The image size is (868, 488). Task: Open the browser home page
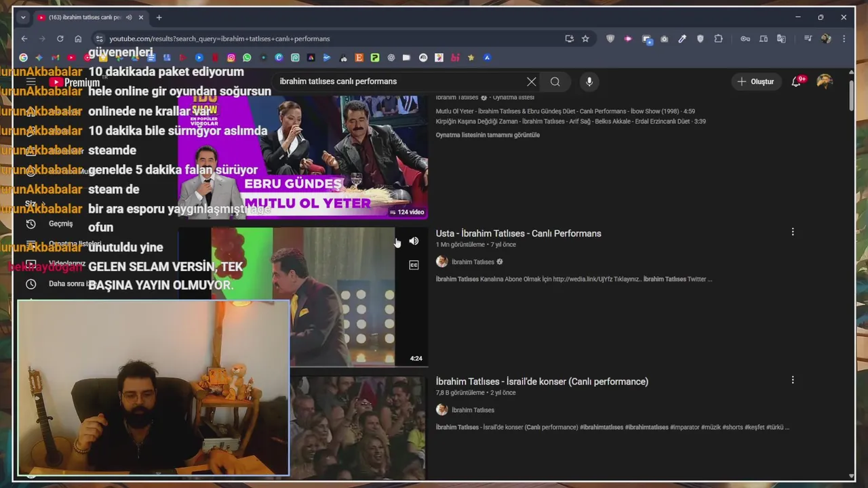pos(78,39)
